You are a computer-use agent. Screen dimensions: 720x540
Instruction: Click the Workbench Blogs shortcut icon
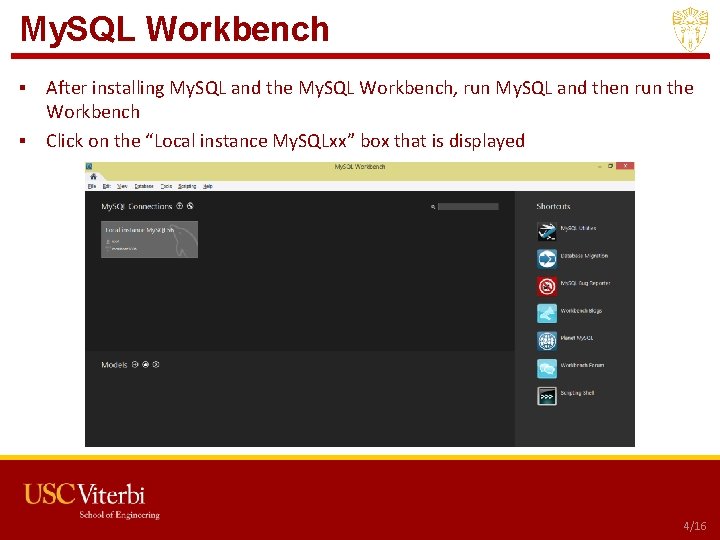(547, 314)
